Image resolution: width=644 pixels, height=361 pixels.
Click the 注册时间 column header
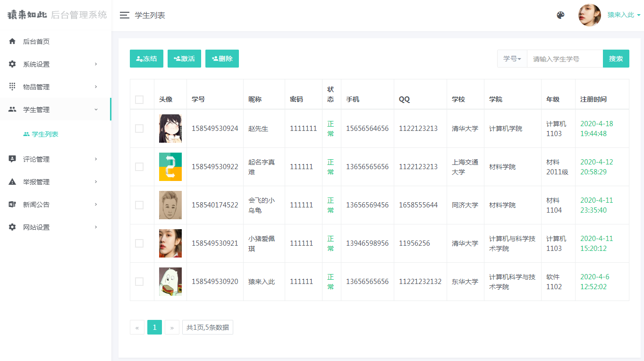click(x=593, y=99)
